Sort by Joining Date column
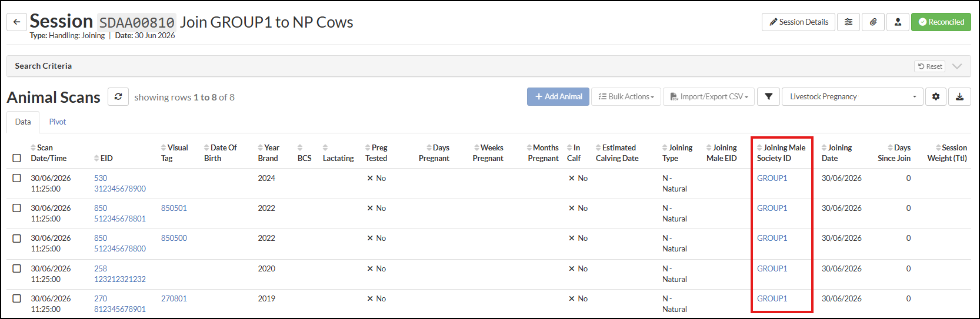 pos(836,153)
